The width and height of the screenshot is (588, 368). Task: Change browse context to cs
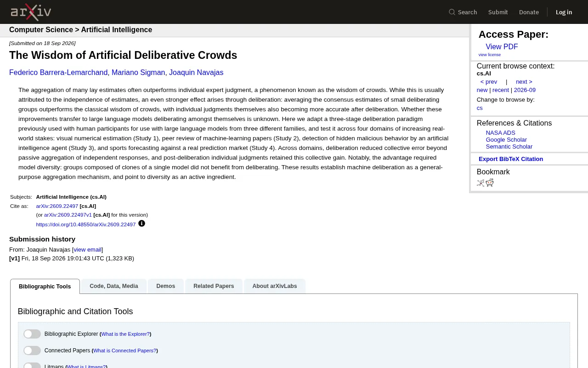coord(480,108)
